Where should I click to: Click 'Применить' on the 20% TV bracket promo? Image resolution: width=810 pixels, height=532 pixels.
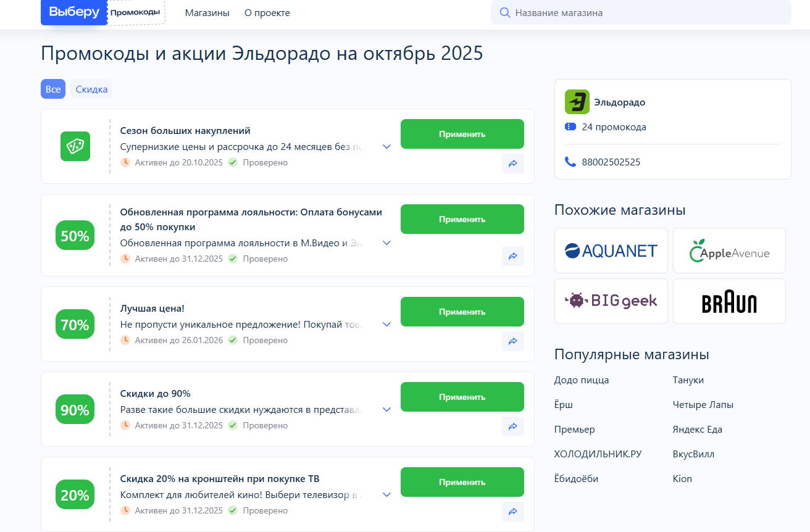[x=462, y=482]
